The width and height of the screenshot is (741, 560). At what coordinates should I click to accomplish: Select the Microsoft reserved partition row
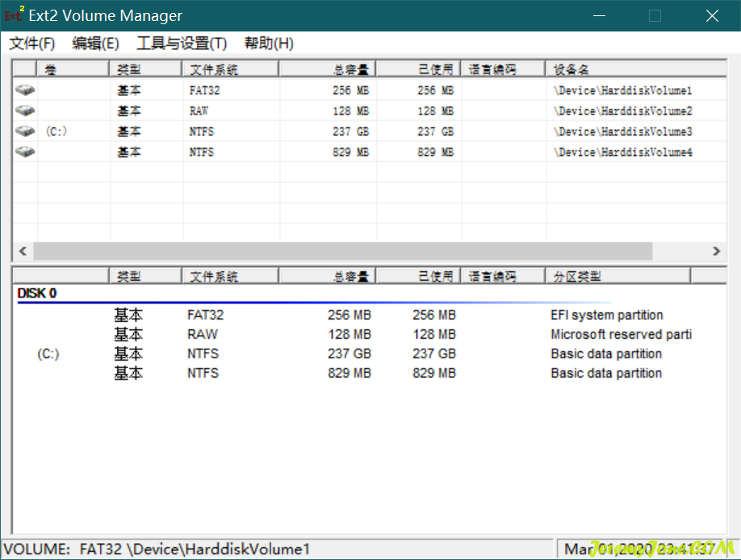[620, 335]
